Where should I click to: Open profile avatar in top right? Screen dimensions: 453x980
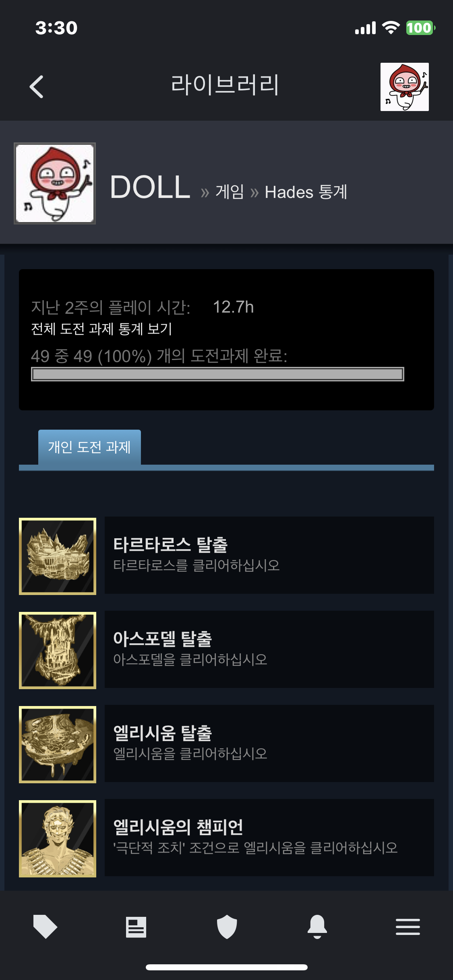coord(404,86)
